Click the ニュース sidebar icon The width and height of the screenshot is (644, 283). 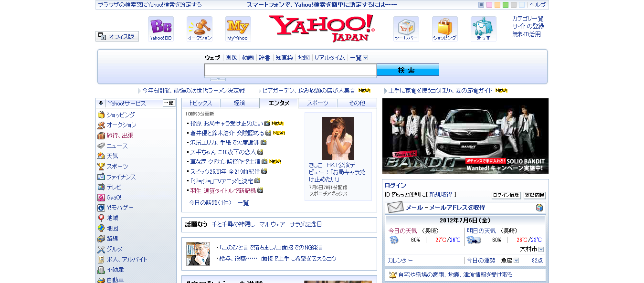(x=101, y=146)
